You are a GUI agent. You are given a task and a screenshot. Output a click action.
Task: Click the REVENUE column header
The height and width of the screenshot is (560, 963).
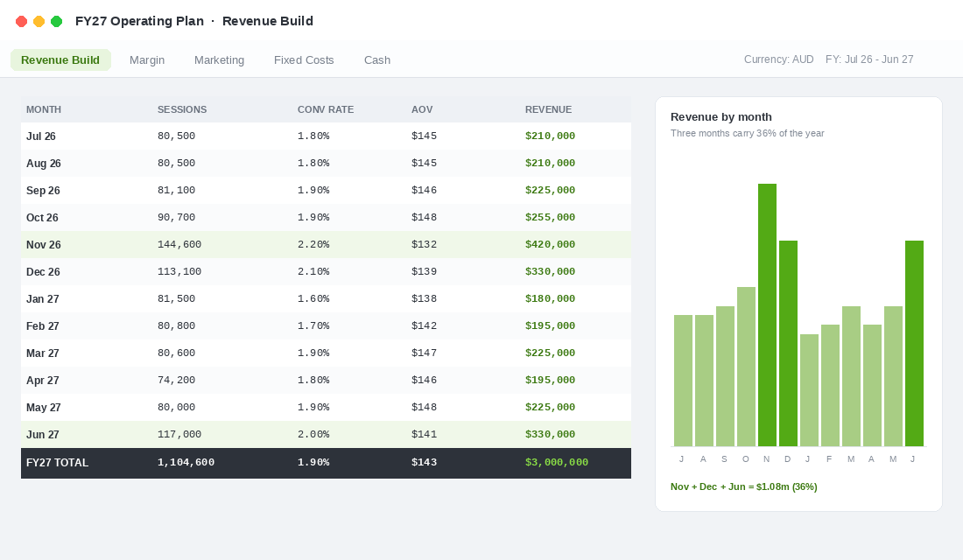tap(548, 109)
